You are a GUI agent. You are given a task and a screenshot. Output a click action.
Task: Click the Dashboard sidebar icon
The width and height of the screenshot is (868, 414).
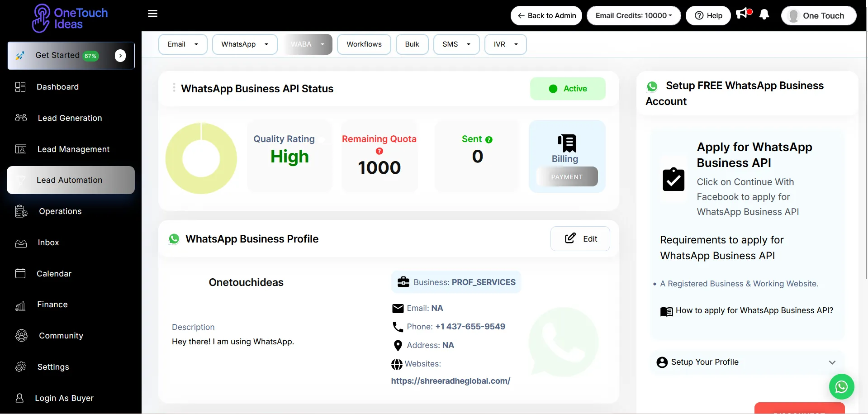click(20, 87)
